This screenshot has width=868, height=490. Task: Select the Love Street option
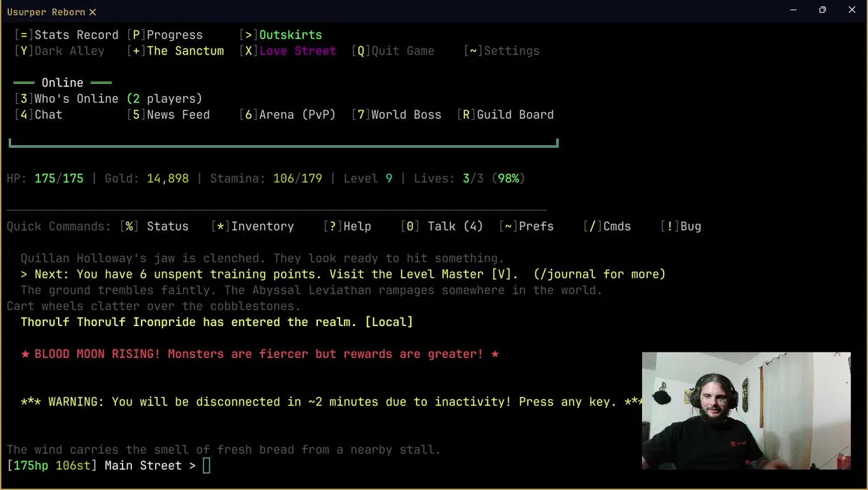pyautogui.click(x=287, y=51)
